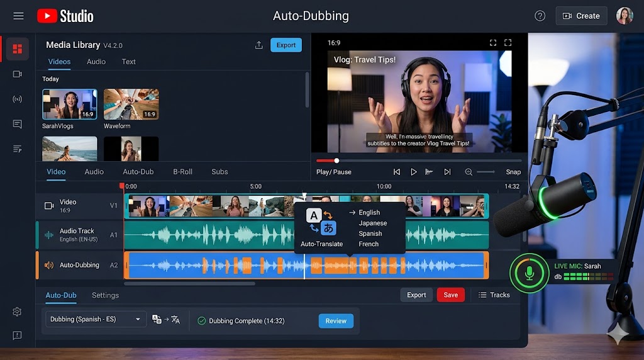Image resolution: width=644 pixels, height=360 pixels.
Task: Click the Media Library vertical scrollbar
Action: click(307, 90)
